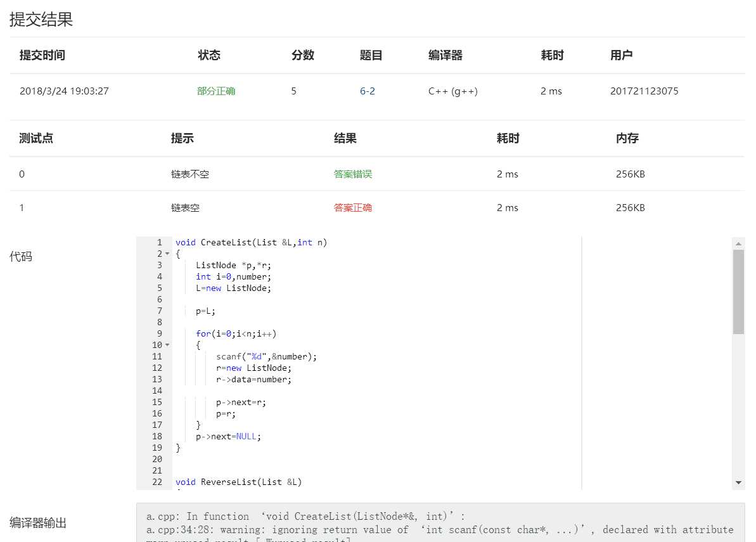Screen dimensions: 756x542
Task: Click the 测试点 column header
Action: 36,139
